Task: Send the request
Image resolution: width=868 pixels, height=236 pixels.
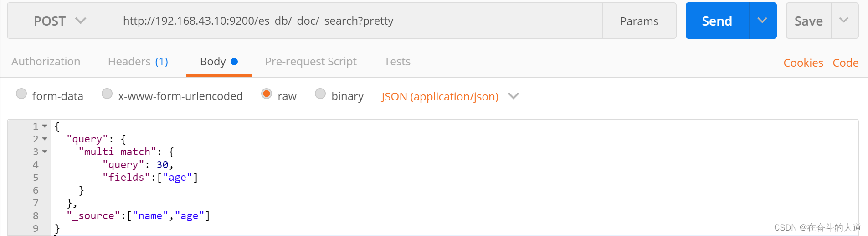Action: (x=717, y=21)
